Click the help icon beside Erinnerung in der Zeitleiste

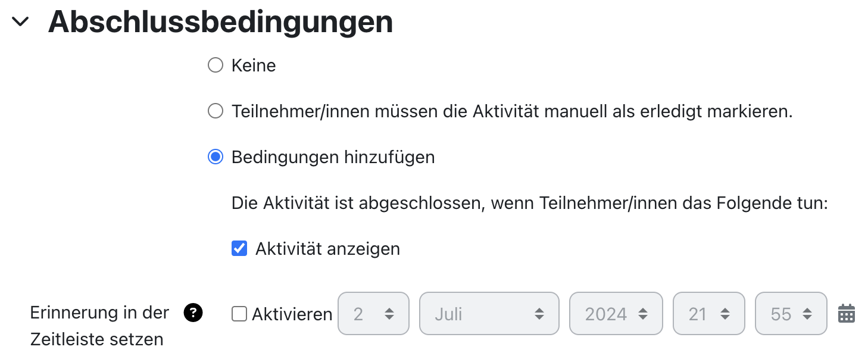[x=192, y=313]
